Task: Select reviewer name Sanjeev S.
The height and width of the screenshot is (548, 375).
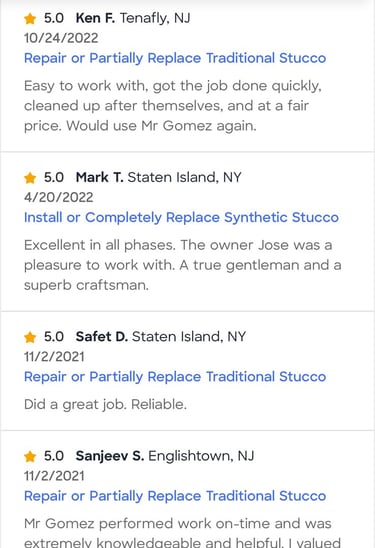Action: (110, 456)
